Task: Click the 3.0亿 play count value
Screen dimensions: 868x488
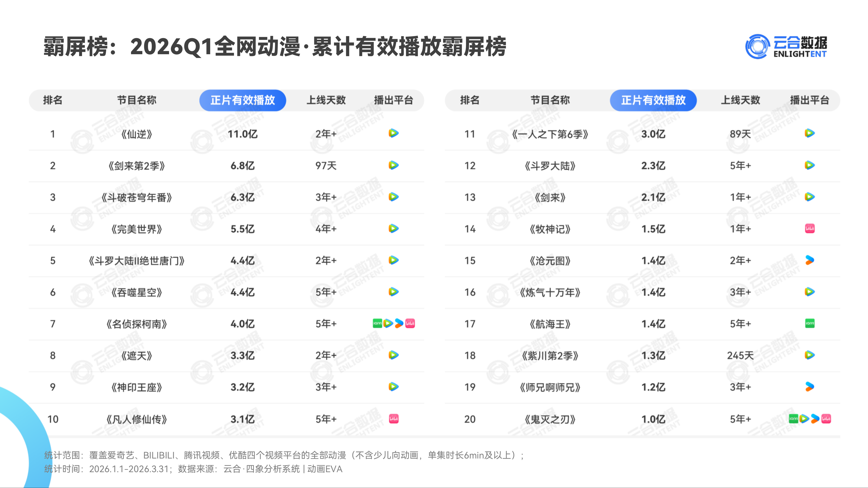Action: pyautogui.click(x=653, y=134)
